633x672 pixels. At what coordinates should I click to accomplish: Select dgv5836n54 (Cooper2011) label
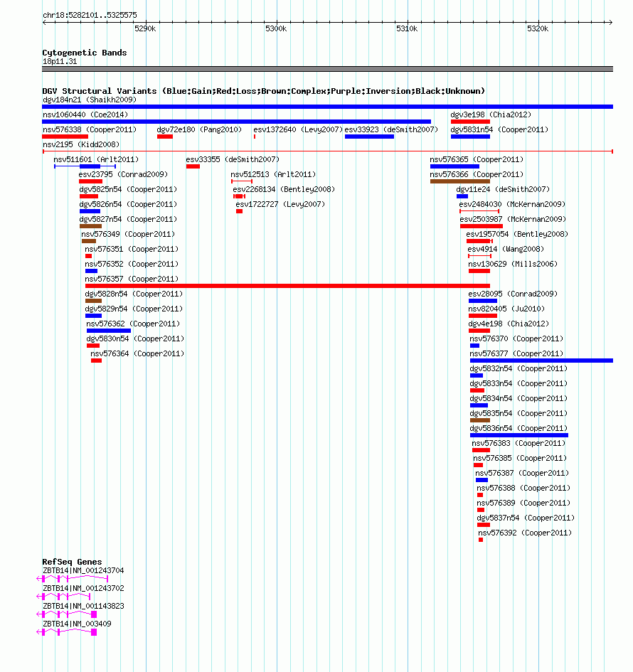point(518,429)
